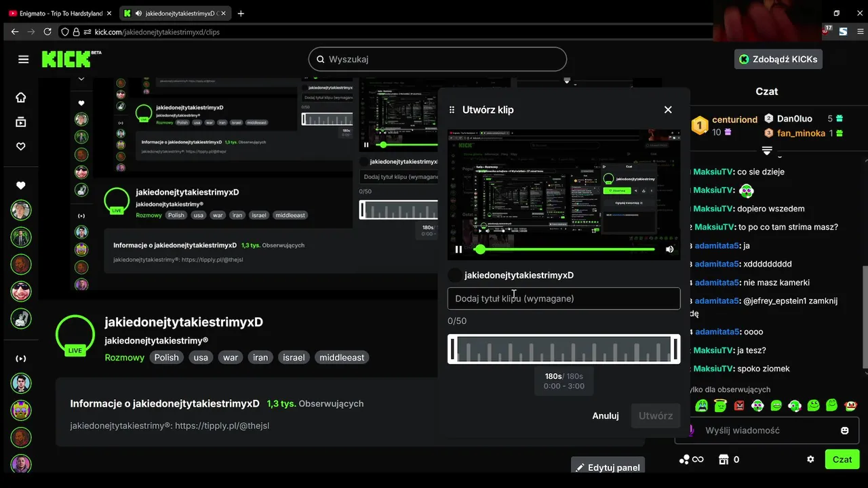Open Dan0luo in the leaderboard
The width and height of the screenshot is (868, 488).
[x=795, y=119]
